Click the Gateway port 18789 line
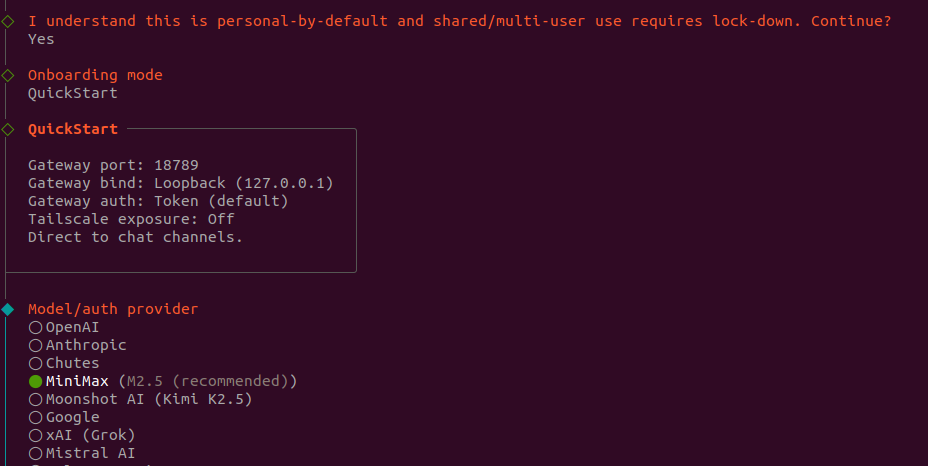928x466 pixels. coord(120,165)
